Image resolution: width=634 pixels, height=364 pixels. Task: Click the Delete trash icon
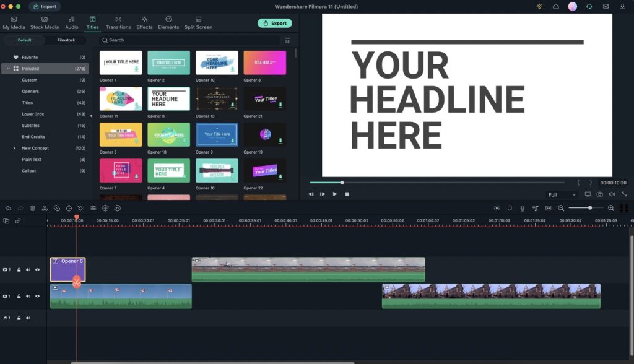[x=32, y=208]
